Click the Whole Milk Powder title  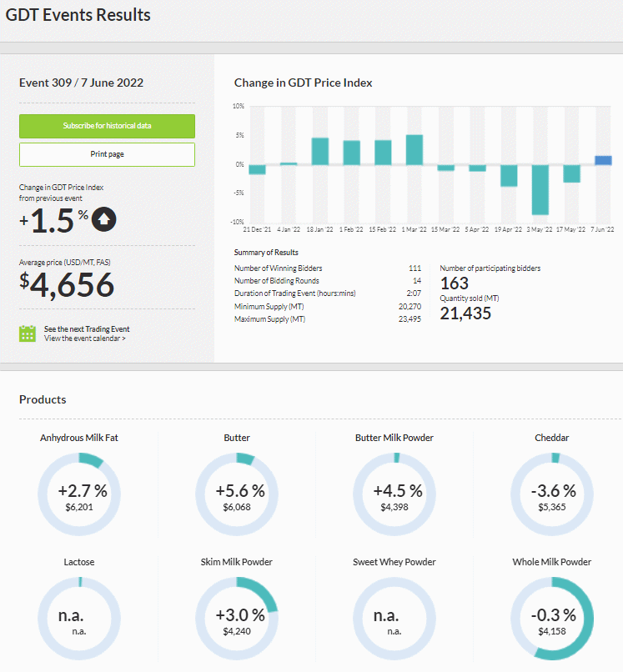pos(552,562)
